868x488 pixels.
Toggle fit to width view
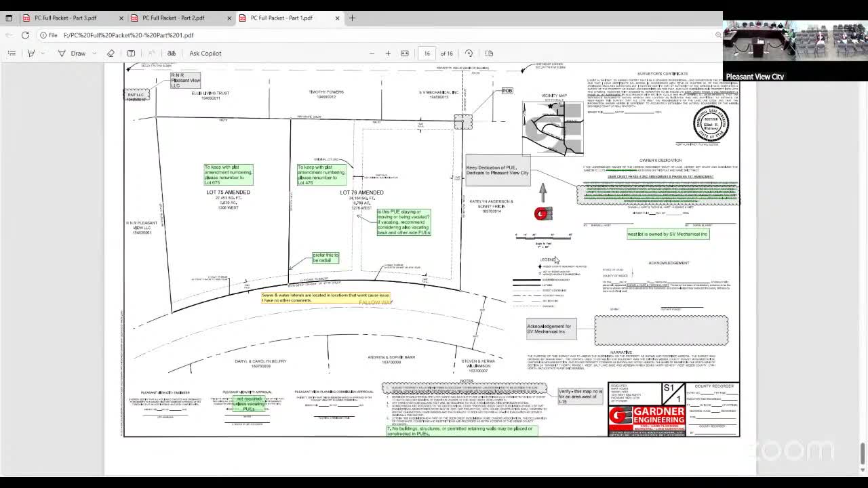tap(405, 53)
